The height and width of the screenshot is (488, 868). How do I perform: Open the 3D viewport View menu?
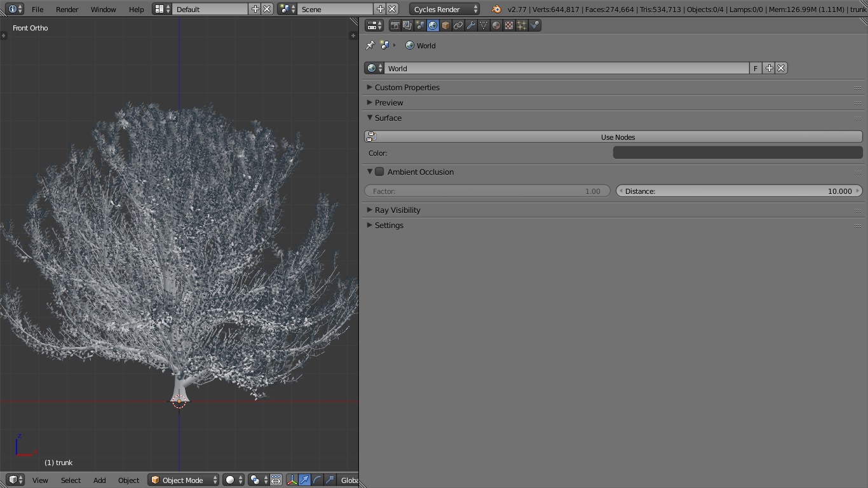coord(40,480)
